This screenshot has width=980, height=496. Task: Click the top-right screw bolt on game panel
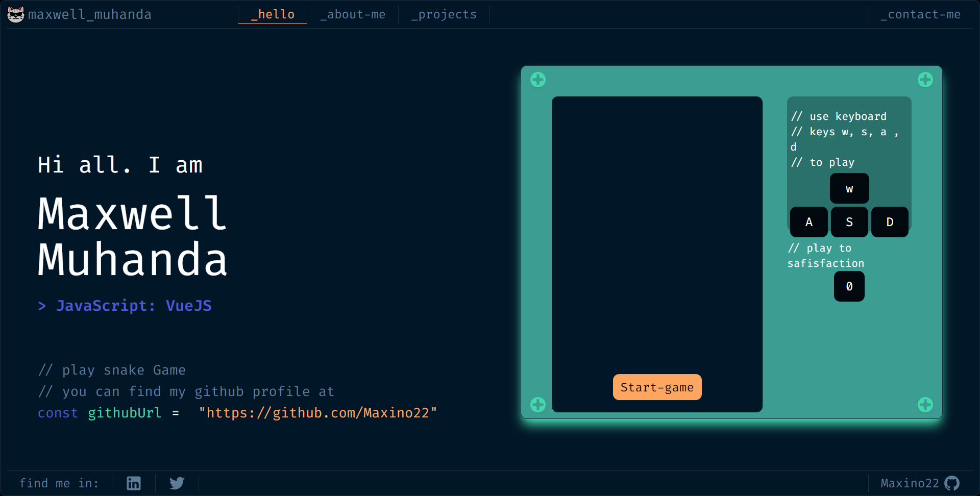(925, 80)
